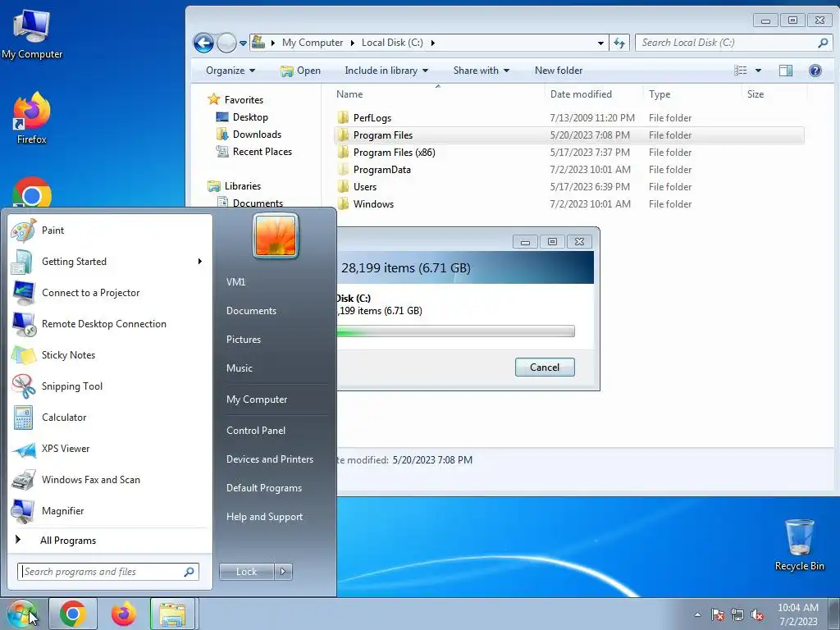Click Open in Explorer toolbar

click(x=300, y=71)
